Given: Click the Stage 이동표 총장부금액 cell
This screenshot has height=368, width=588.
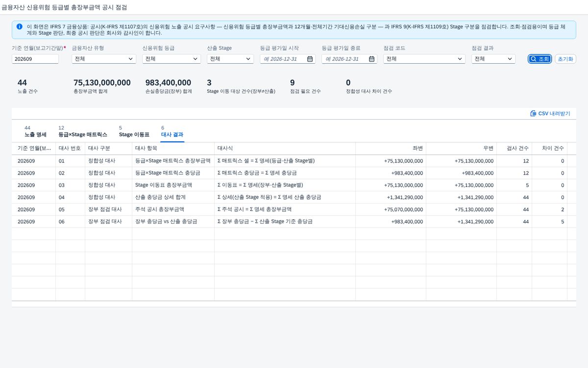Looking at the screenshot, I should click(x=173, y=185).
